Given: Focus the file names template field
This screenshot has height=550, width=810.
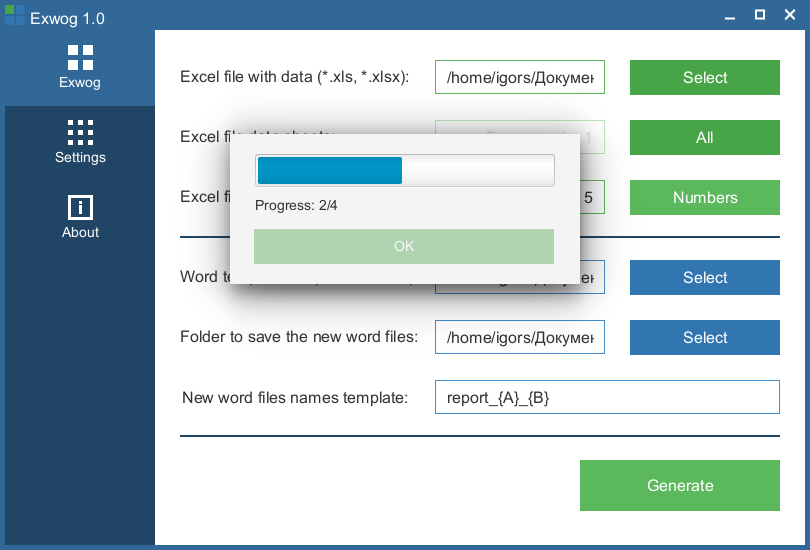Looking at the screenshot, I should [x=607, y=397].
